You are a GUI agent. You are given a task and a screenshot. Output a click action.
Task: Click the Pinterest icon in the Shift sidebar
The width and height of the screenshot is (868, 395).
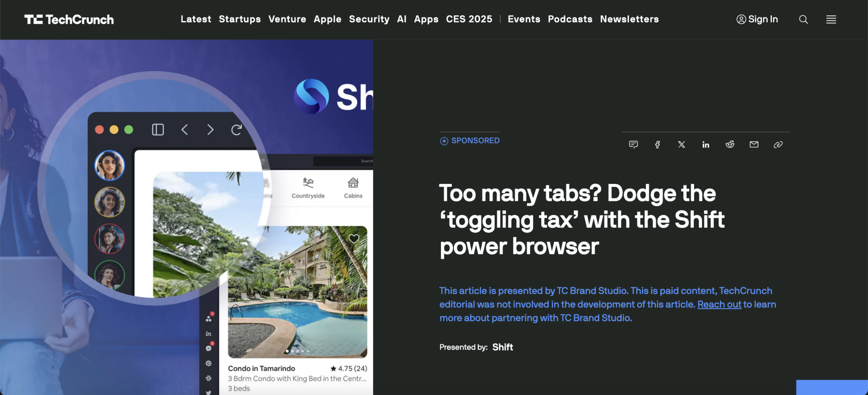pyautogui.click(x=208, y=363)
